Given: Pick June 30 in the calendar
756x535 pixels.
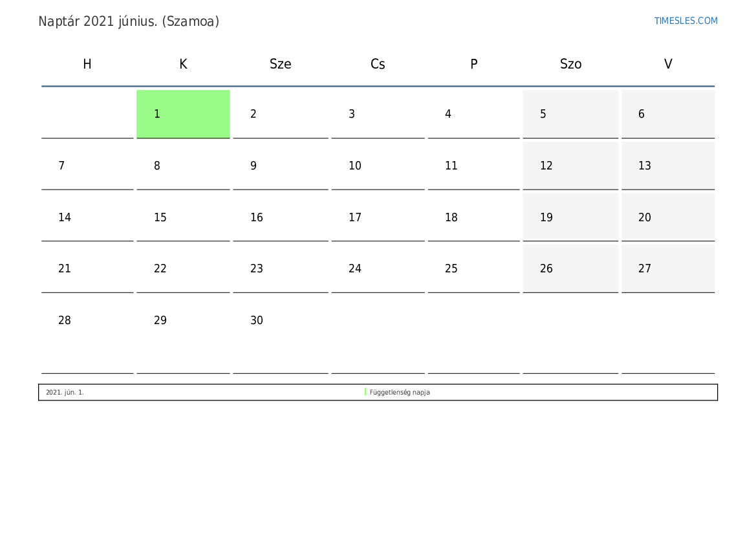Looking at the screenshot, I should point(280,320).
